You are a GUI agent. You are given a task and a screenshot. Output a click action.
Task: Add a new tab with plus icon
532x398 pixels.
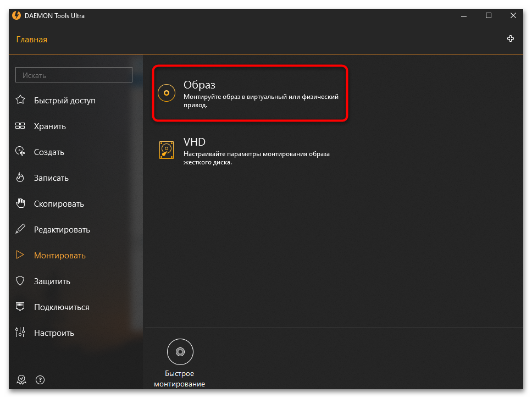tap(510, 38)
